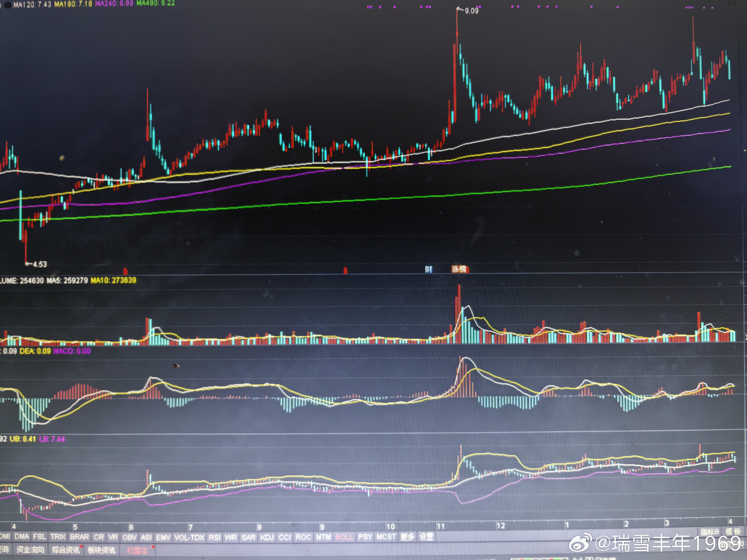Select the RSI indicator tab
Image resolution: width=747 pixels, height=560 pixels.
click(214, 537)
